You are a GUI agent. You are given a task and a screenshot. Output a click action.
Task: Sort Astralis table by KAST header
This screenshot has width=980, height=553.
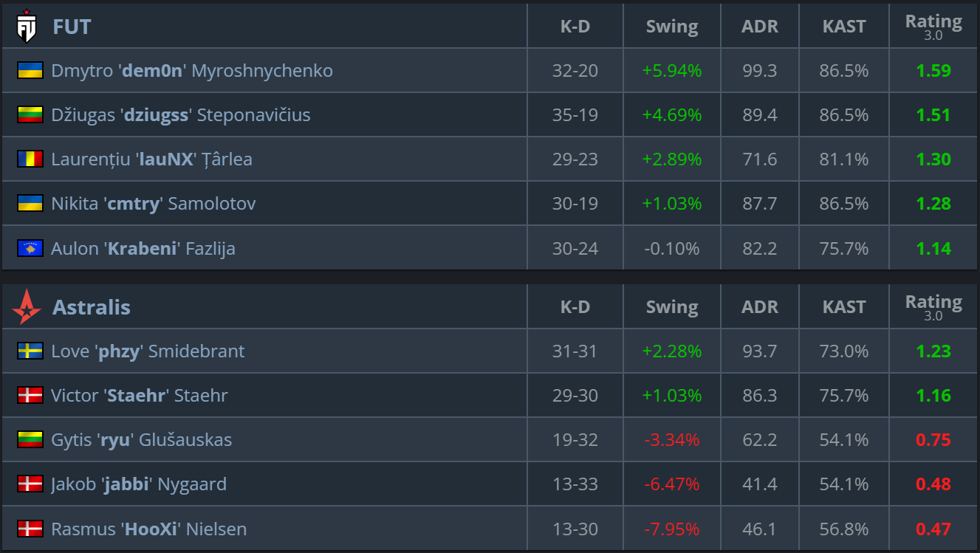click(x=844, y=307)
